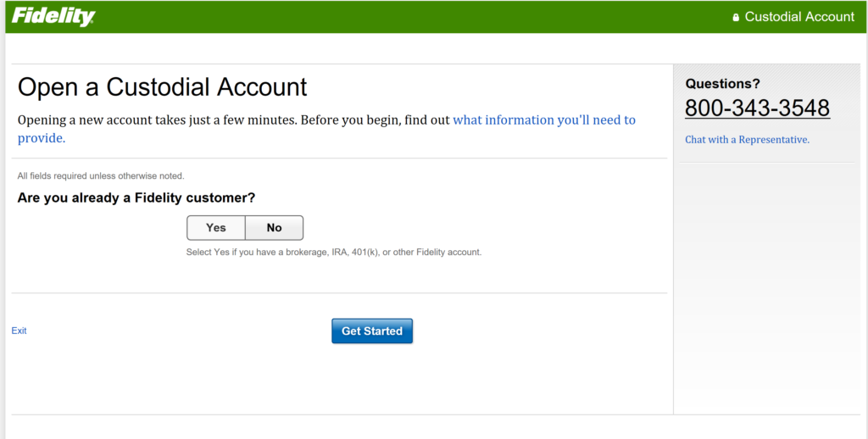Open 'what information you'll need to provide' link
This screenshot has height=439, width=868.
[x=326, y=129]
